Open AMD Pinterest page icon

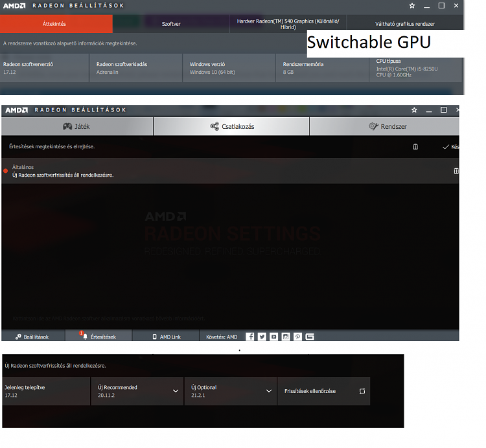(x=297, y=337)
